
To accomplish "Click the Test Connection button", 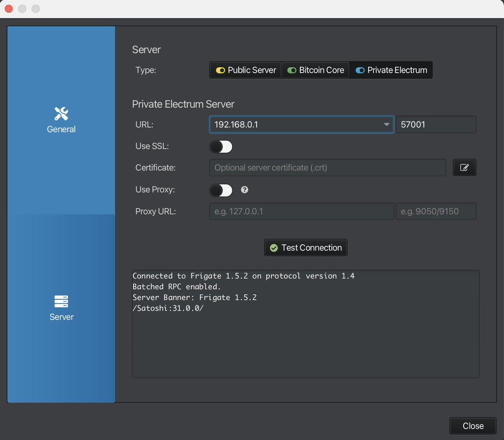I will pyautogui.click(x=306, y=248).
